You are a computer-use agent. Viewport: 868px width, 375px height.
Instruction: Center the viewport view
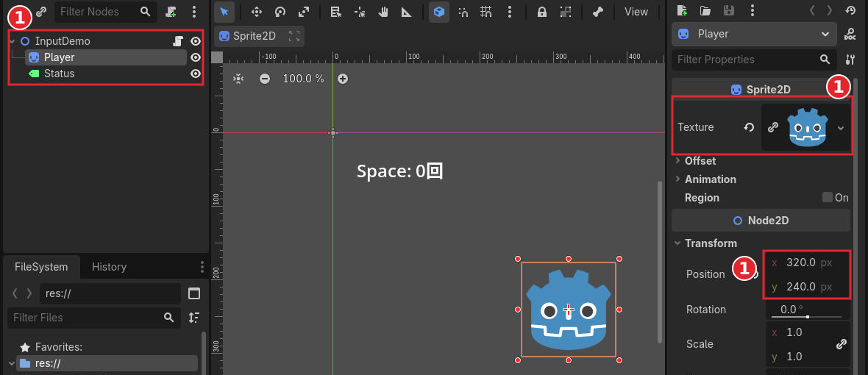coord(238,79)
